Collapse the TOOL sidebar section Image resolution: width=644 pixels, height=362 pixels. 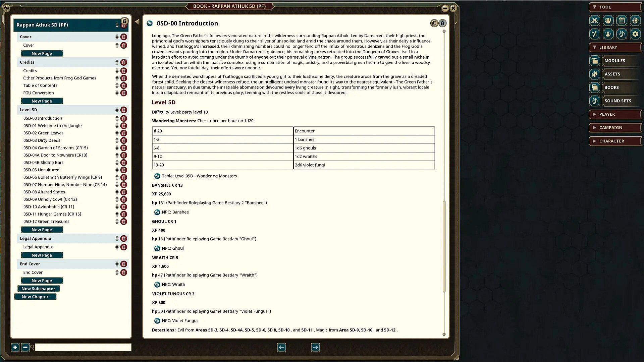click(595, 7)
